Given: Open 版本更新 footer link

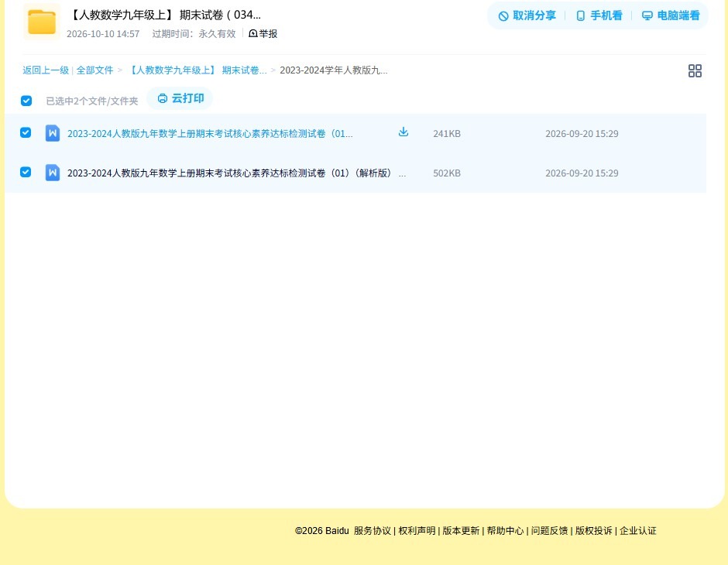Looking at the screenshot, I should tap(461, 531).
